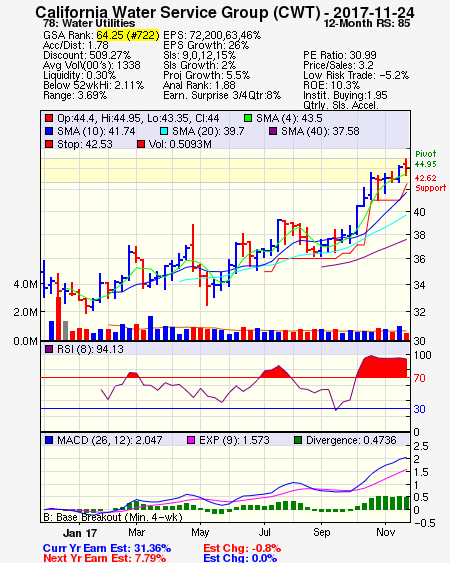Click the 'Vol: 0.5093M' legend text
The height and width of the screenshot is (563, 450).
click(x=180, y=144)
